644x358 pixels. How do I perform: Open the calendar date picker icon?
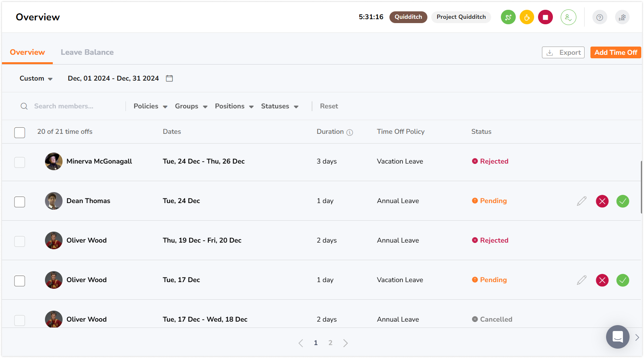[169, 78]
